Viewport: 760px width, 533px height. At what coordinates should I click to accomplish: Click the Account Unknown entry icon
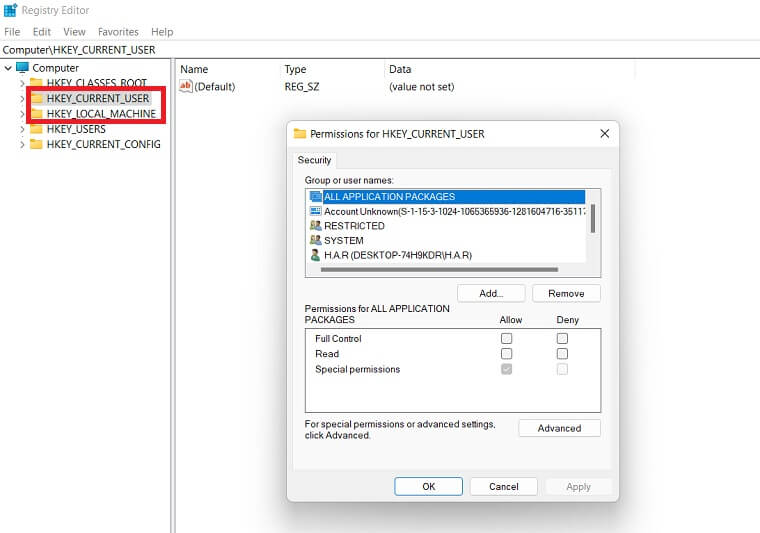(316, 211)
